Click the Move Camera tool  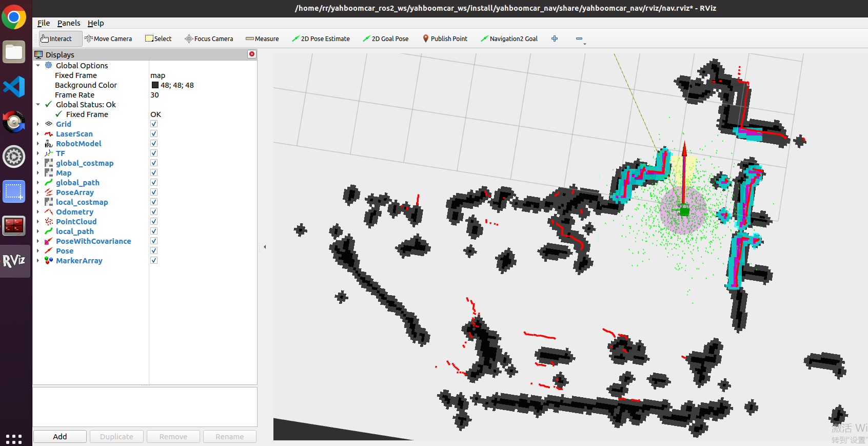pos(108,38)
